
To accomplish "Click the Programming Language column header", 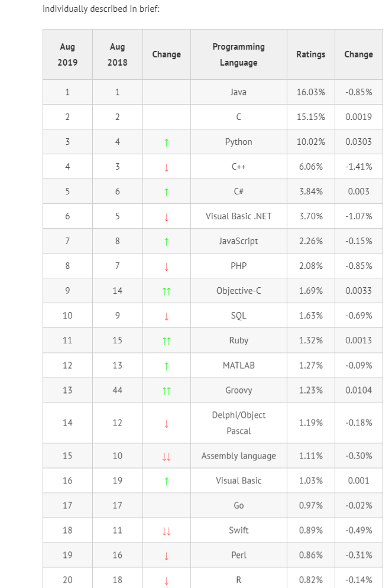I will 239,54.
